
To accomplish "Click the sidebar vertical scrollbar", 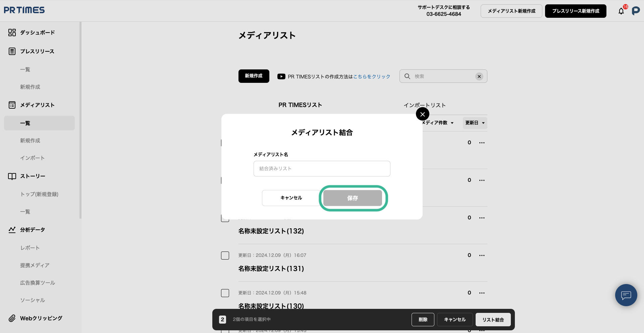I will (80, 120).
